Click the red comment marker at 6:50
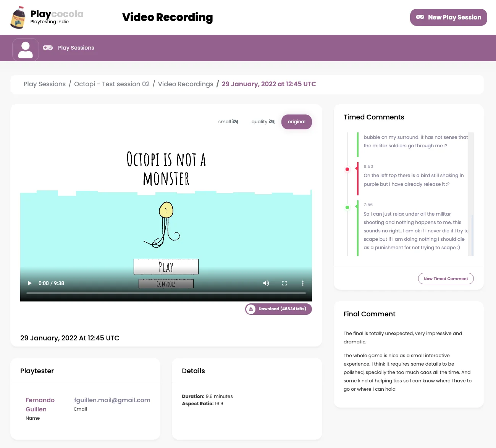 347,169
